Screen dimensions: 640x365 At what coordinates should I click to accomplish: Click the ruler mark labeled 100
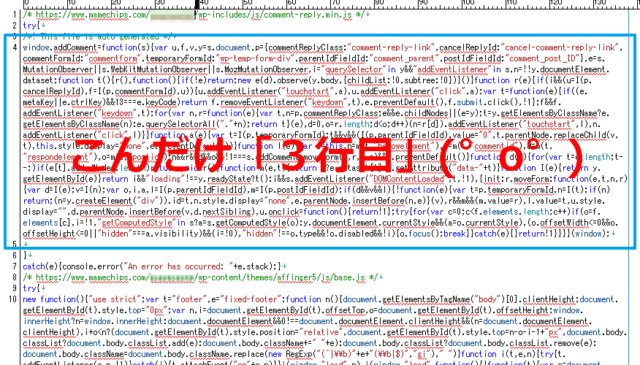tap(469, 3)
